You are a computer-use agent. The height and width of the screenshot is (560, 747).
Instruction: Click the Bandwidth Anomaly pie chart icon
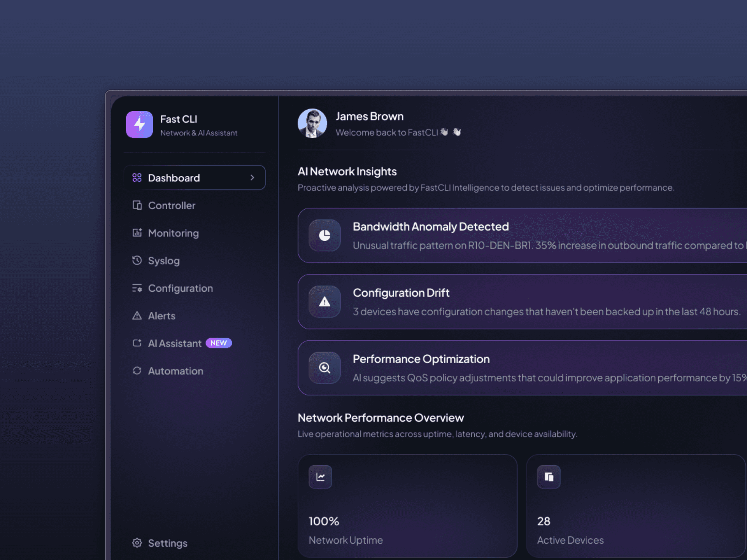tap(324, 235)
